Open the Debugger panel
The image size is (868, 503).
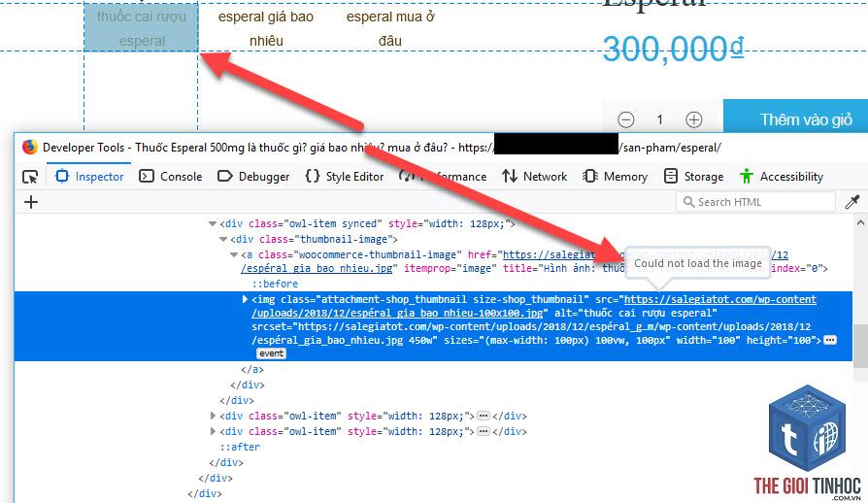[253, 177]
